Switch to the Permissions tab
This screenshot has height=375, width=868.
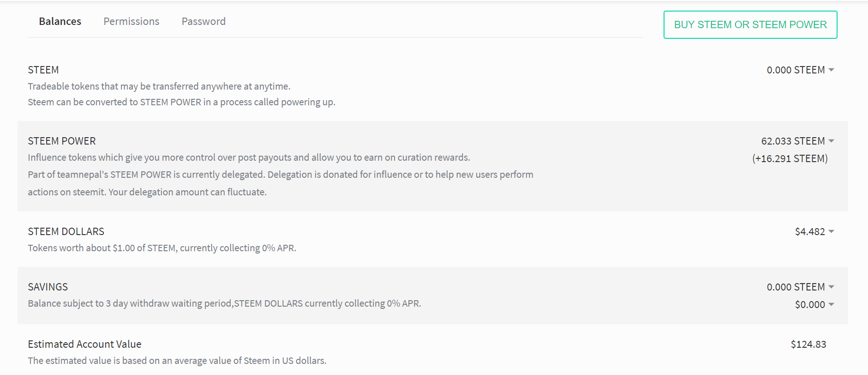coord(132,21)
